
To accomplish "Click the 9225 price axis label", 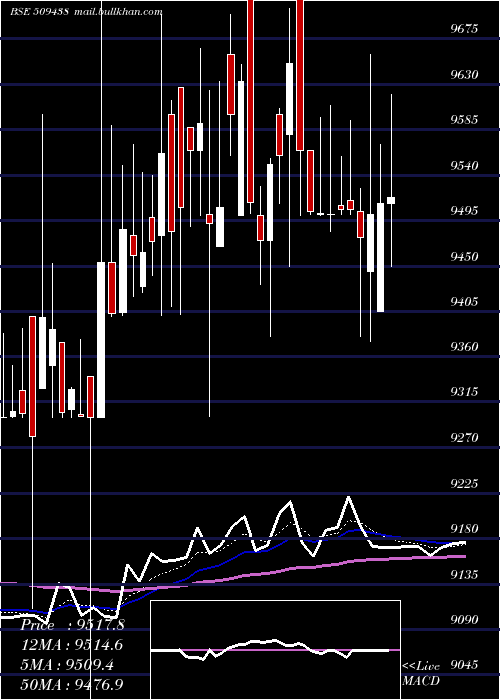I will point(464,484).
